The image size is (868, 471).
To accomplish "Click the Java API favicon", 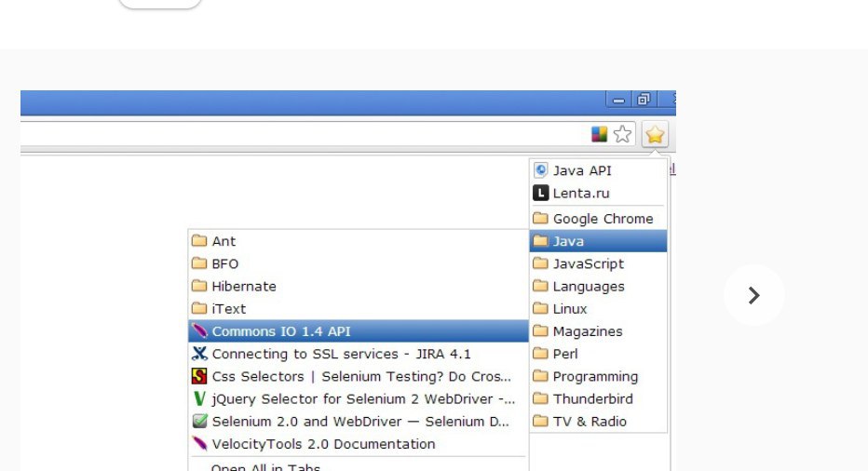I will tap(541, 170).
